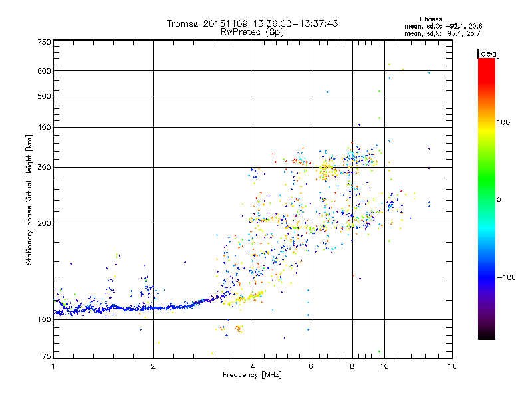The height and width of the screenshot is (399, 532).
Task: Click the colorbar tick label '-100'
Action: 506,277
